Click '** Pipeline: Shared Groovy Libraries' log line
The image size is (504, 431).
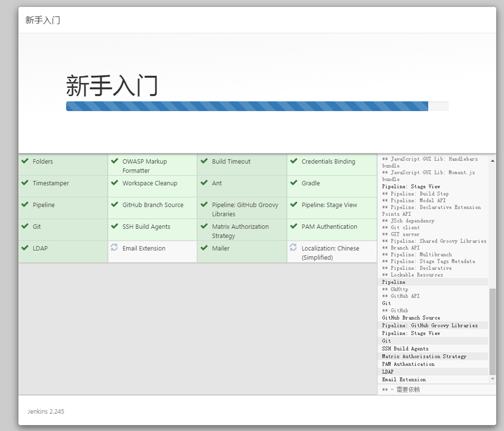(x=434, y=241)
